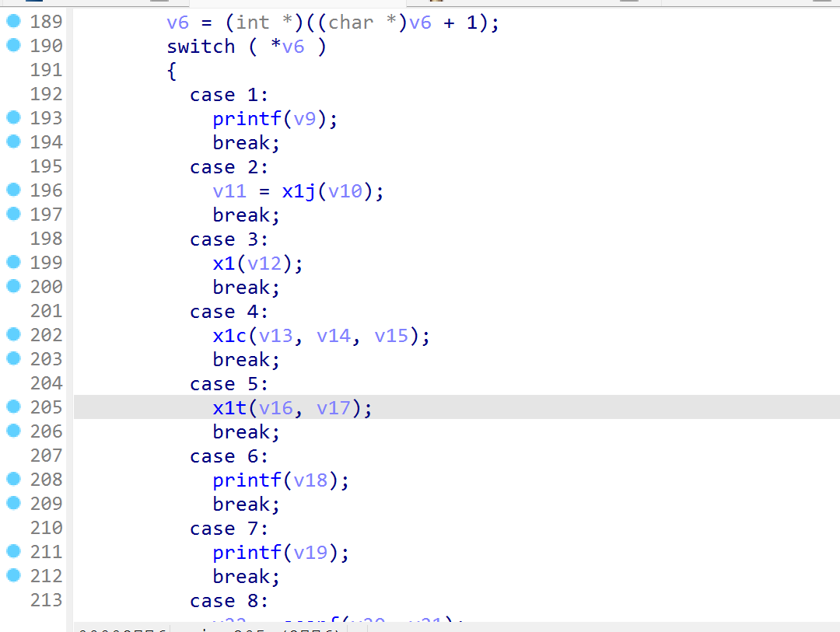
Task: Toggle breakpoint dot on line 189
Action: click(13, 22)
